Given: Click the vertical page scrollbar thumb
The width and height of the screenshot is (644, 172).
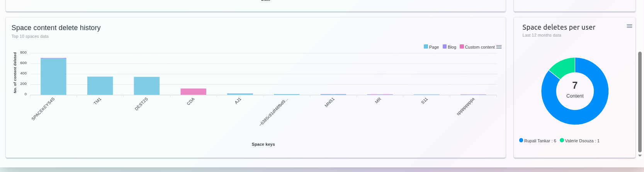Looking at the screenshot, I should coord(640,102).
